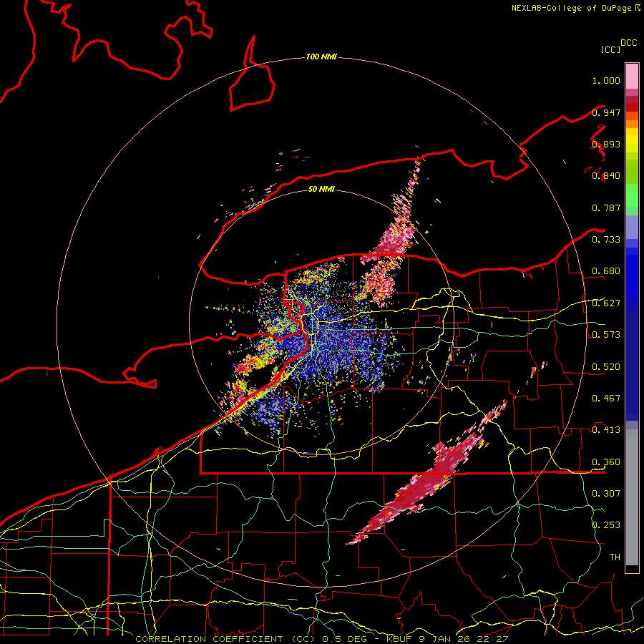
Task: Click the 0.253 color scale label
Action: click(x=606, y=525)
